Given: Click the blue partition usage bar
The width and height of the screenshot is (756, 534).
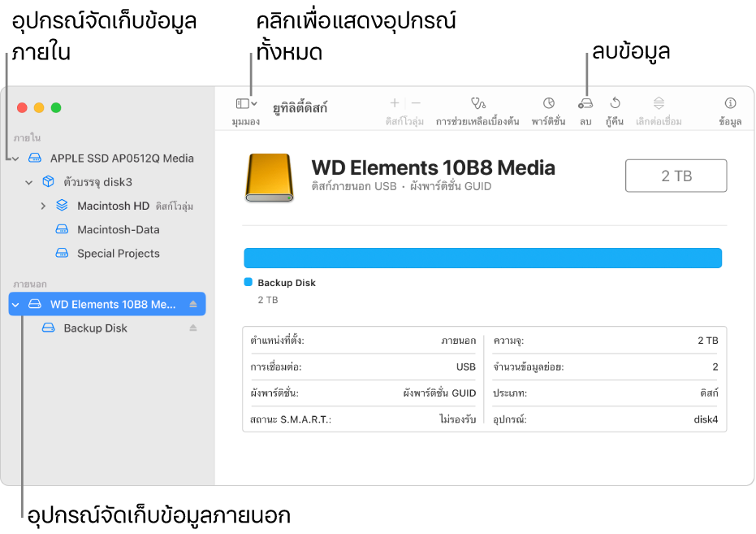Looking at the screenshot, I should click(x=482, y=258).
